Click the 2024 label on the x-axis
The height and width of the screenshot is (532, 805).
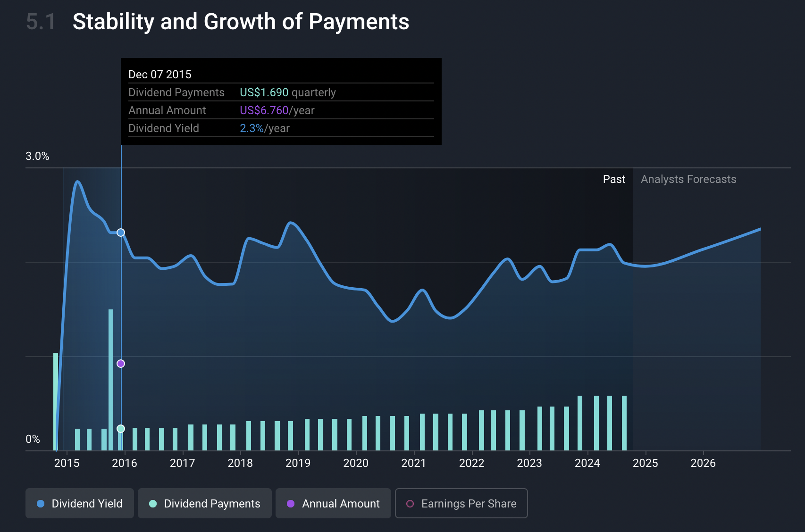[x=587, y=463]
